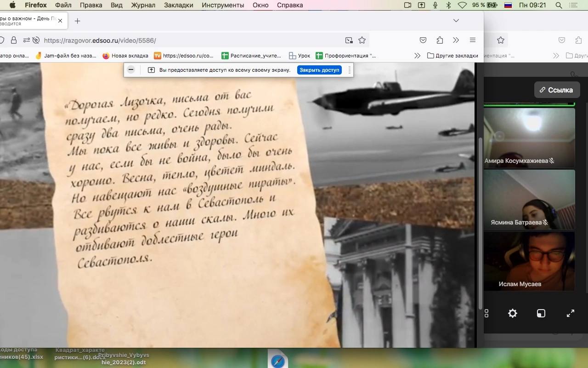Open Firefox hamburger application menu
The width and height of the screenshot is (588, 368).
472,40
